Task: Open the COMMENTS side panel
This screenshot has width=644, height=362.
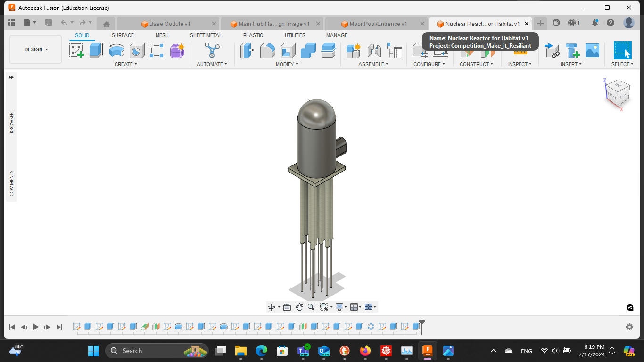Action: pos(11,183)
